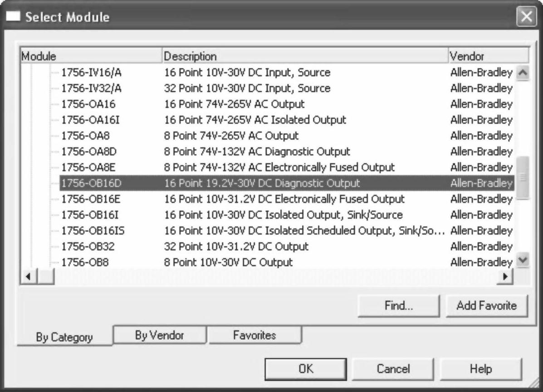Click '32 Point 10V-30V DC Input, Source' text
Screen dimensions: 543x392
tap(247, 88)
